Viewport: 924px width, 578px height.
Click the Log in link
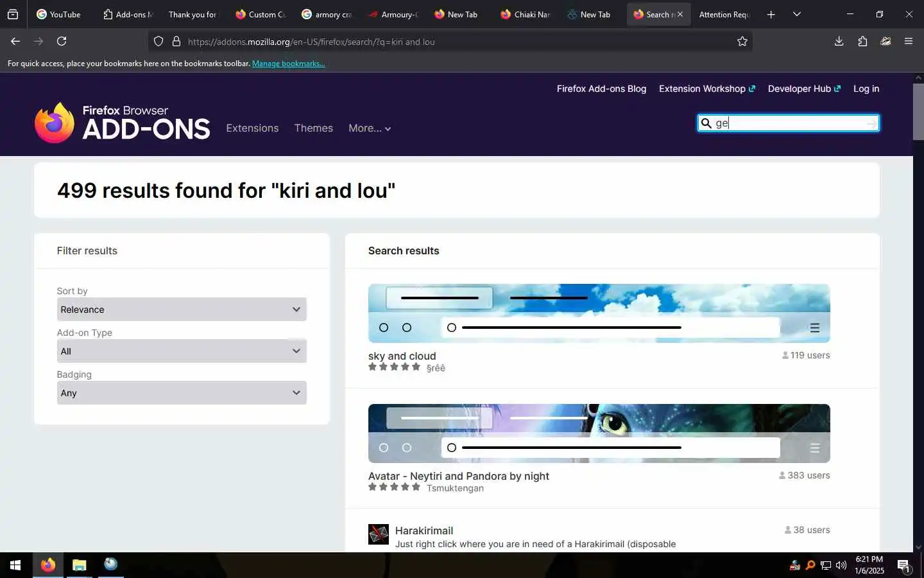[866, 89]
